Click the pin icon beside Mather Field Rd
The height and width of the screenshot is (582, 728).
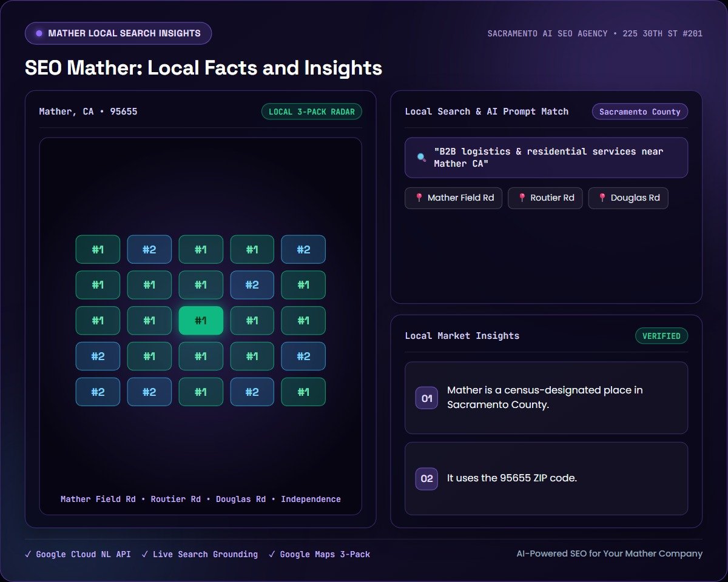(x=419, y=198)
